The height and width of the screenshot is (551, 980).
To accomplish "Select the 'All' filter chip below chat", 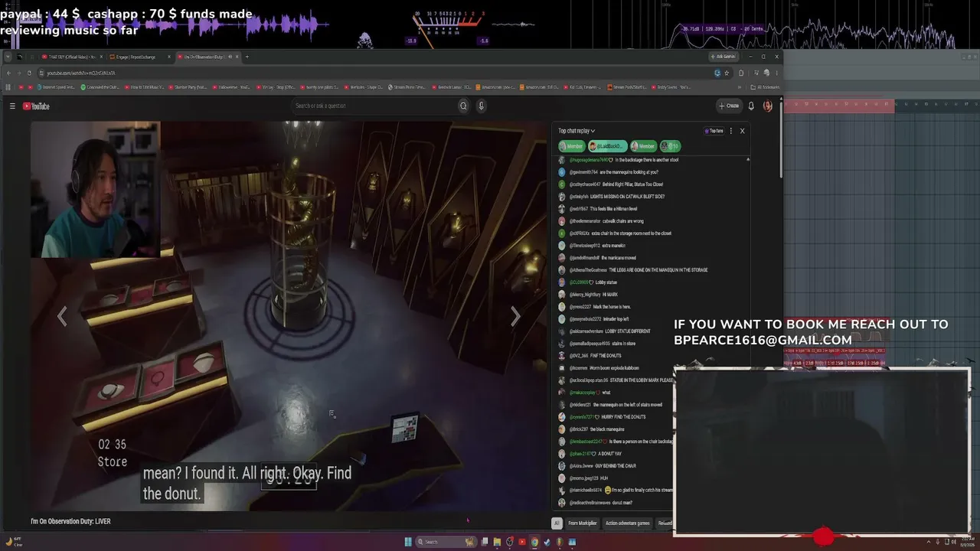I will pyautogui.click(x=557, y=523).
